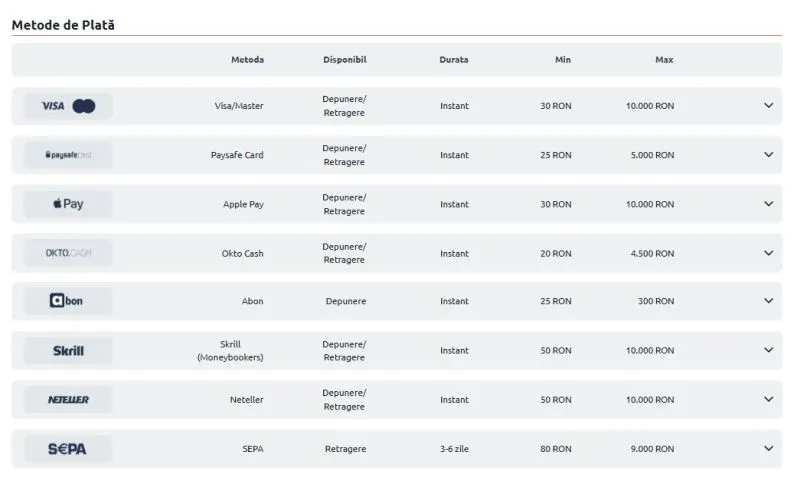Click the Paysafecard logo
The height and width of the screenshot is (485, 800).
68,155
